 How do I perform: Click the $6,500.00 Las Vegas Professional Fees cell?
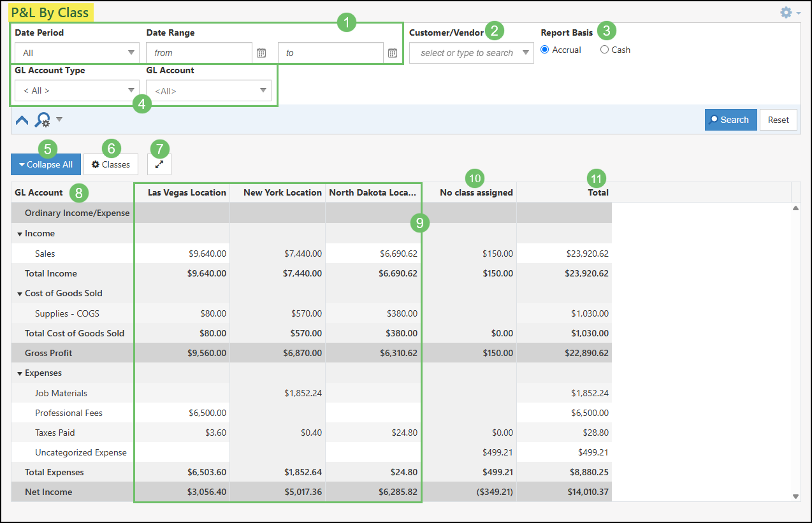207,413
